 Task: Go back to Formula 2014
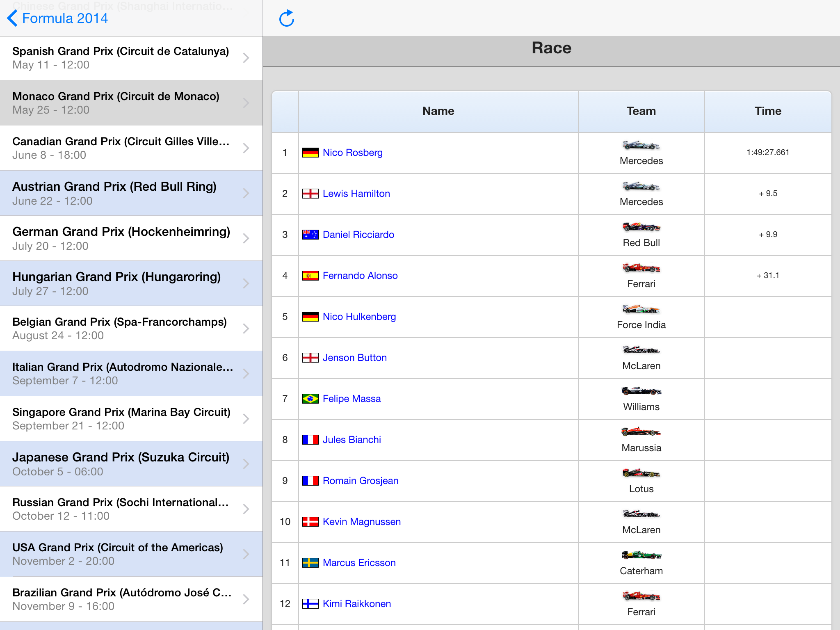57,18
